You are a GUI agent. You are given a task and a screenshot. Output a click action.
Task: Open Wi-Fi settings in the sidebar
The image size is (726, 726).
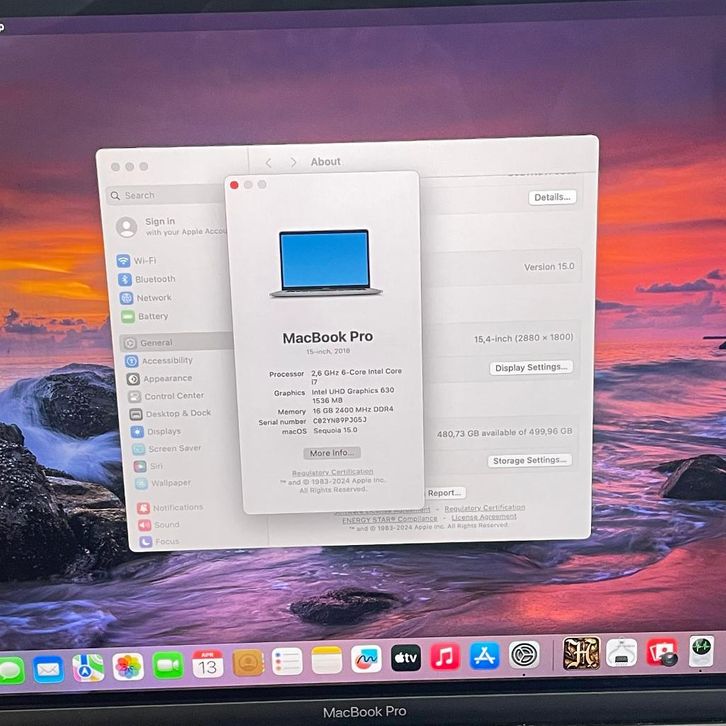(x=144, y=261)
